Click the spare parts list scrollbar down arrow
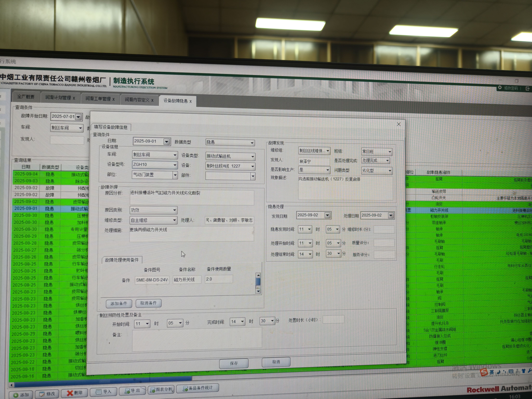 (258, 291)
